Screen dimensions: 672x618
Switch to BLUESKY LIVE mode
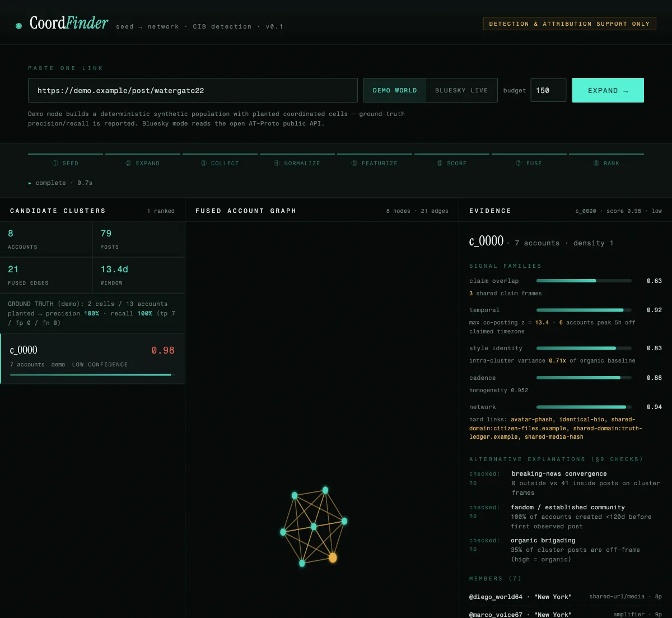(461, 90)
